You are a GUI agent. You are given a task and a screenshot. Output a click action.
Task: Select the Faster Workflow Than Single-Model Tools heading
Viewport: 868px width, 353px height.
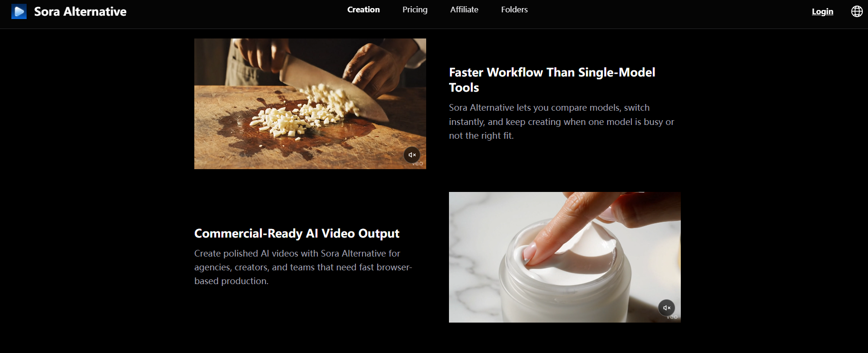[x=552, y=80]
